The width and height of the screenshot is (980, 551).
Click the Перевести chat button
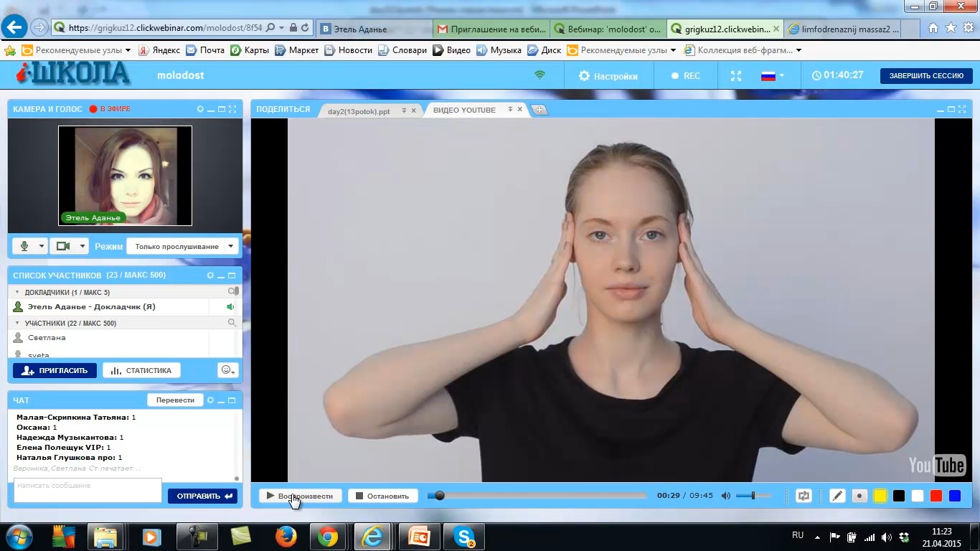(x=175, y=400)
